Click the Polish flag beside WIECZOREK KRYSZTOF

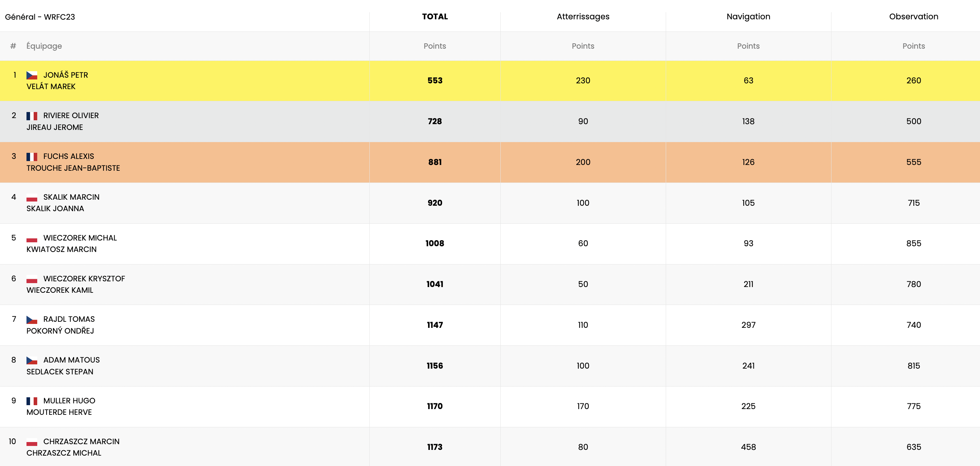coord(31,279)
